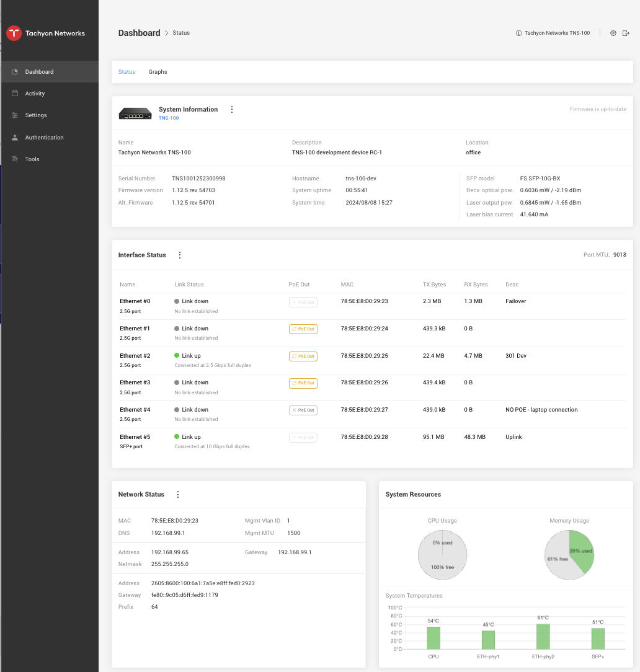Click the 'TNS-100 development device RC-1' description
Image resolution: width=640 pixels, height=672 pixels.
coord(337,153)
